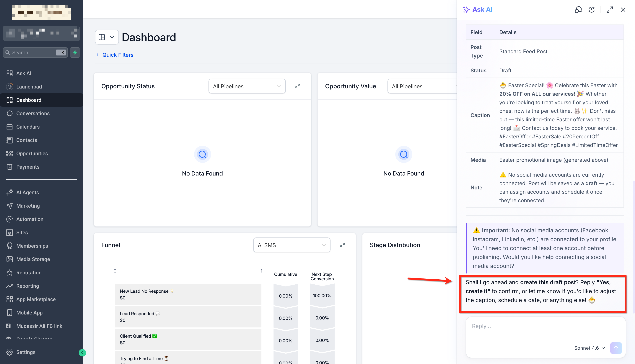The width and height of the screenshot is (635, 364).
Task: Click the new chat icon in Ask AI
Action: (x=578, y=10)
